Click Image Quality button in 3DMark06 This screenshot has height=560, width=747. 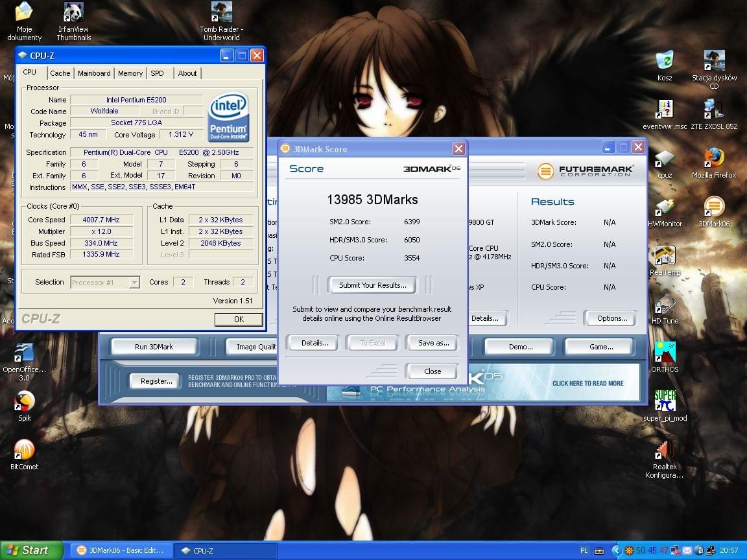pyautogui.click(x=252, y=347)
